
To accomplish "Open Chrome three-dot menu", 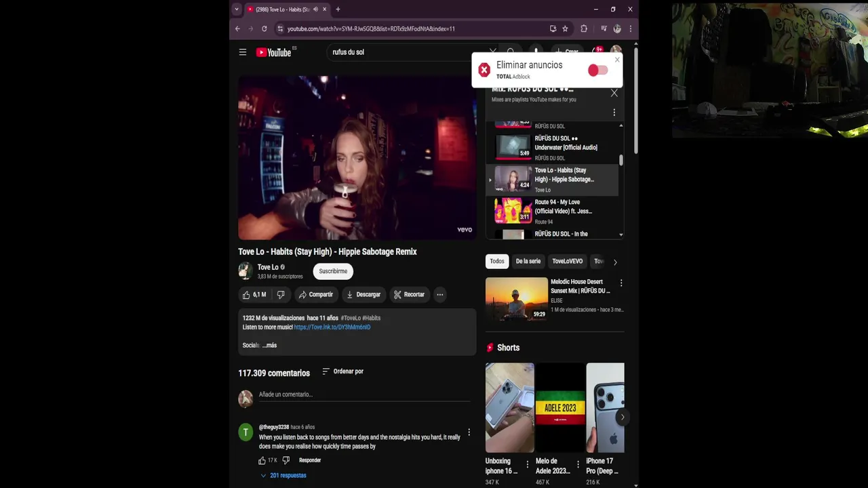I will 630,28.
